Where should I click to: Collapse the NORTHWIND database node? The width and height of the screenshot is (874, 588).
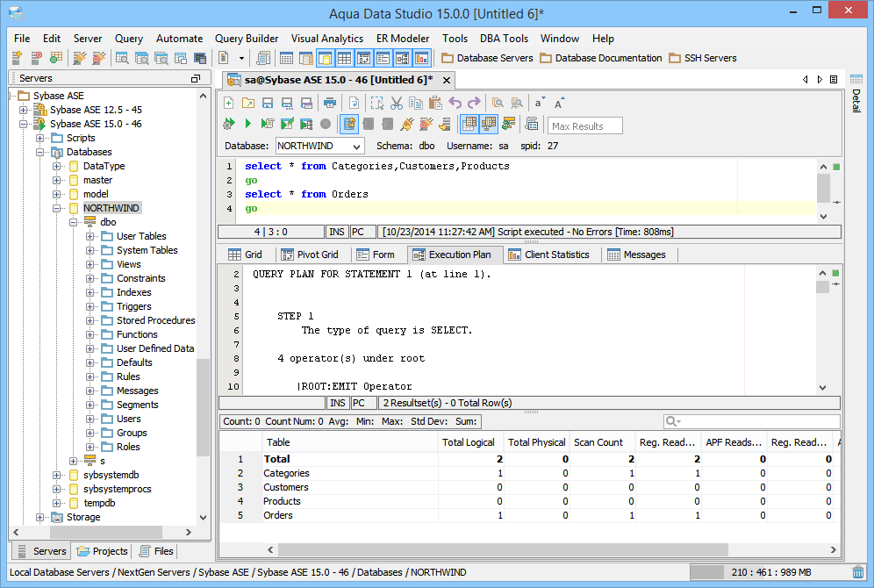coord(57,208)
